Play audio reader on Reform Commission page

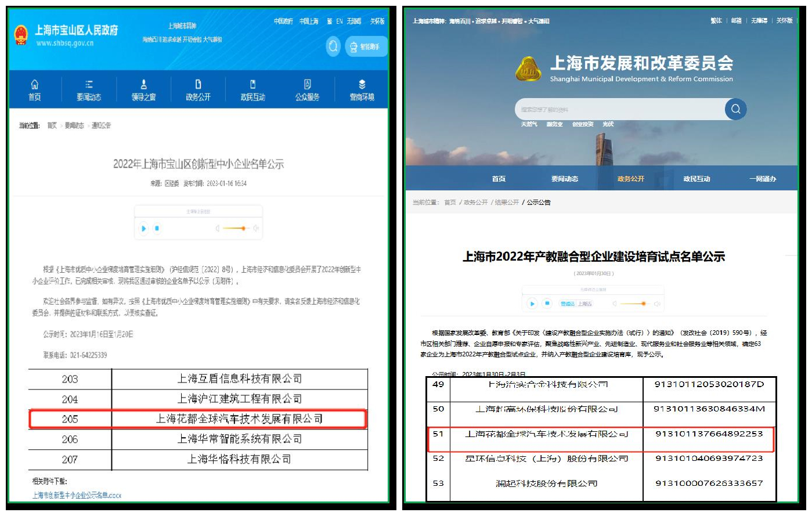point(532,304)
